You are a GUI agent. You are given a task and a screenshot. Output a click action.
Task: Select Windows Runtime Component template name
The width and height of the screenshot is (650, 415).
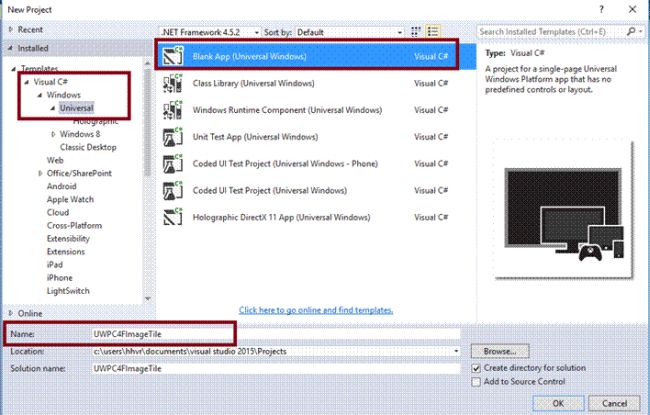click(287, 110)
